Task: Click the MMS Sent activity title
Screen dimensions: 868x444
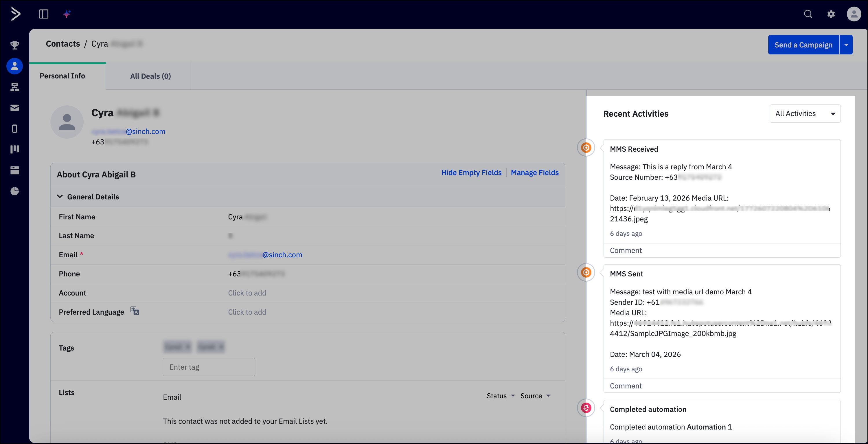Action: (x=626, y=274)
